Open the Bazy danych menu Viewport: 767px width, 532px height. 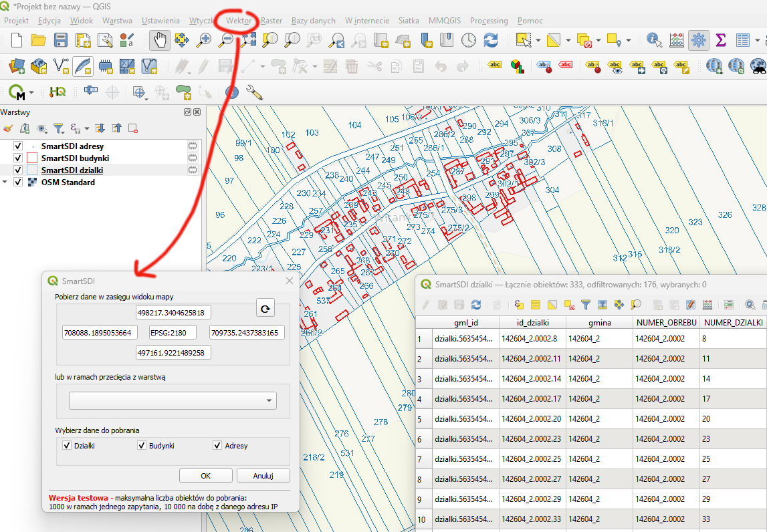(x=314, y=21)
